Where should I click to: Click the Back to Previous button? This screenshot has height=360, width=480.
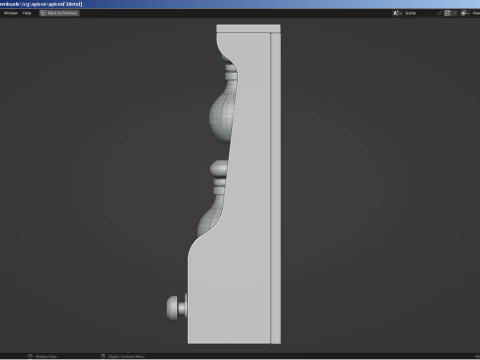(x=59, y=13)
